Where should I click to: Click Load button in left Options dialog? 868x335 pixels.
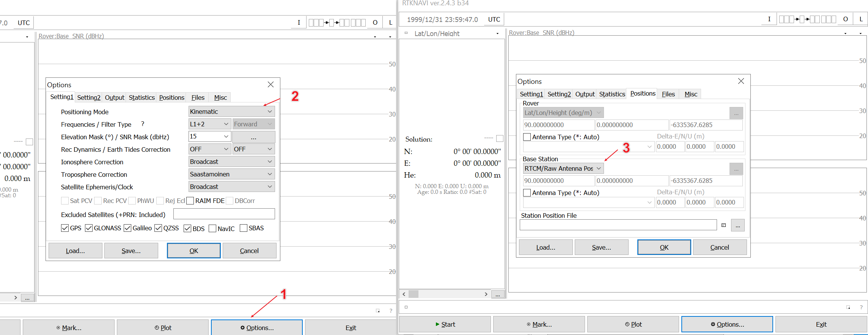[x=75, y=251]
